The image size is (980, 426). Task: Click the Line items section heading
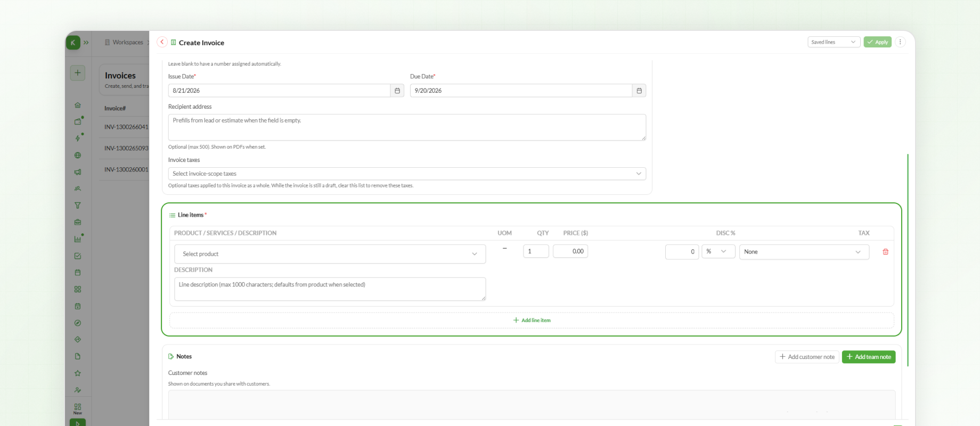(x=191, y=215)
